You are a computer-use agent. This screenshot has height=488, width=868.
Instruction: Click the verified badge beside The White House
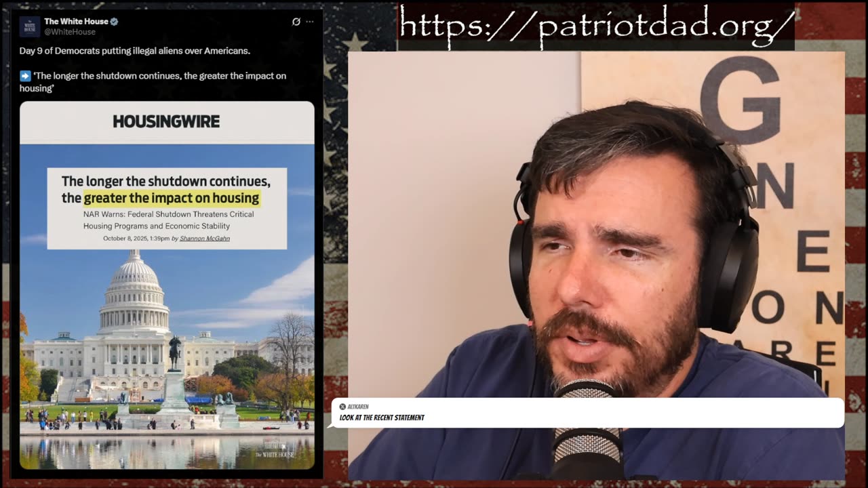(114, 22)
